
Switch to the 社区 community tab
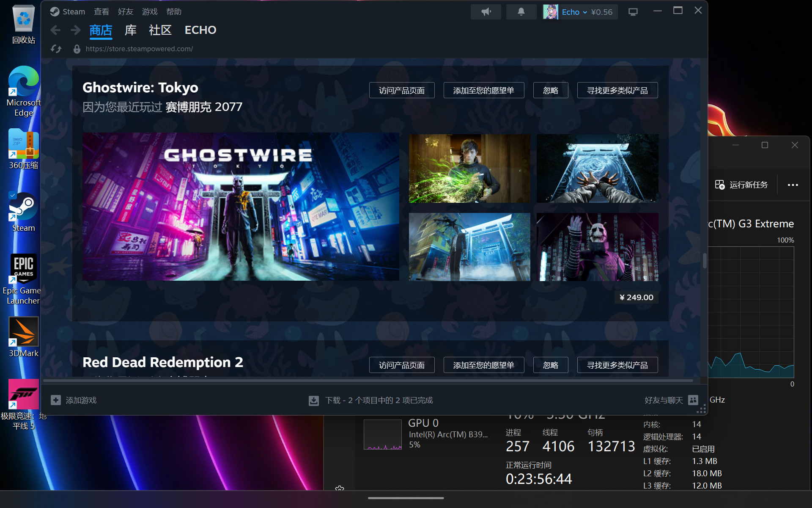click(160, 30)
